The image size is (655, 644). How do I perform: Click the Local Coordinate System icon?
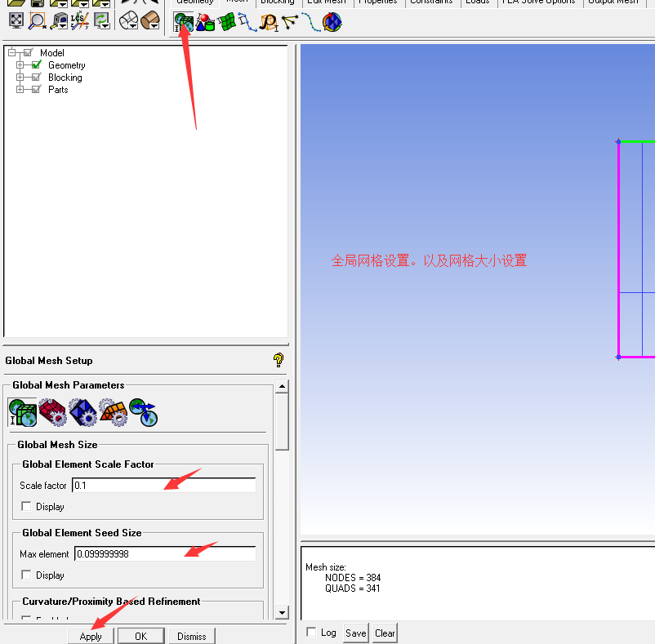click(79, 21)
